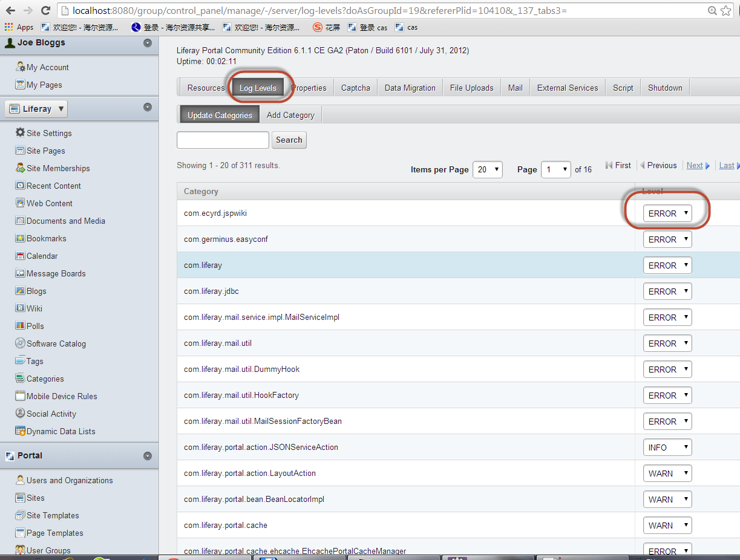Click the My Pages sidebar icon

coord(21,85)
